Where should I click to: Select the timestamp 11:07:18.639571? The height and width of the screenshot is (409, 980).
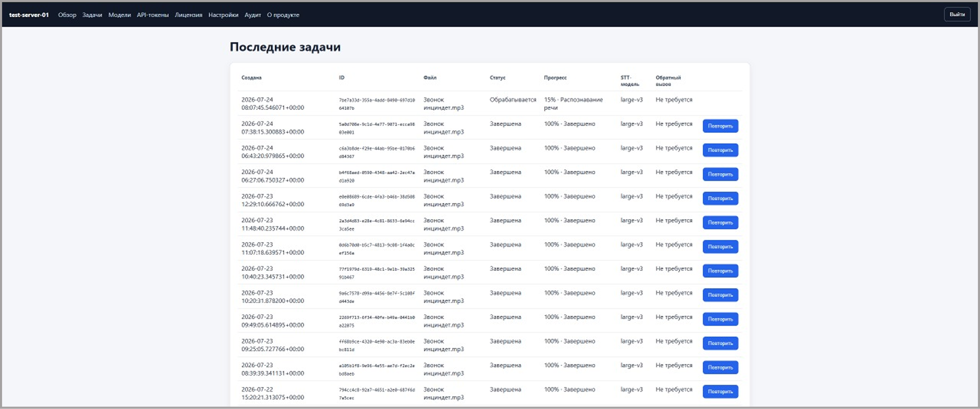click(273, 252)
